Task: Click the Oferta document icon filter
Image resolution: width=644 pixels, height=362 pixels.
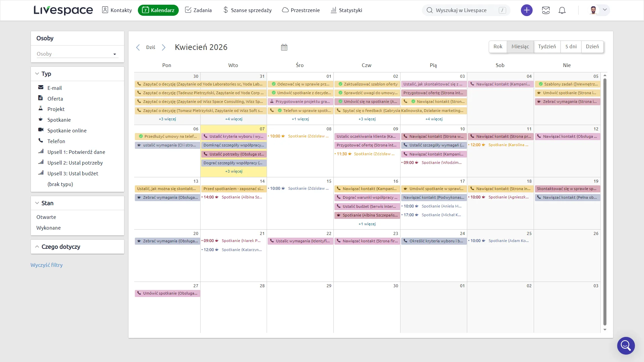Action: (x=41, y=98)
